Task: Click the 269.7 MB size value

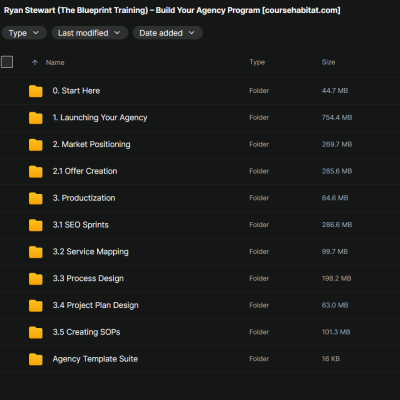Action: point(337,144)
